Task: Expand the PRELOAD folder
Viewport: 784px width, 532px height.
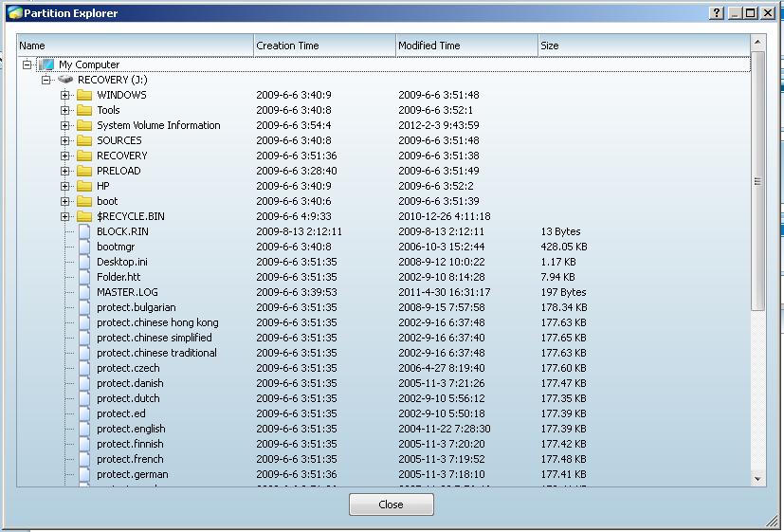Action: pyautogui.click(x=65, y=171)
